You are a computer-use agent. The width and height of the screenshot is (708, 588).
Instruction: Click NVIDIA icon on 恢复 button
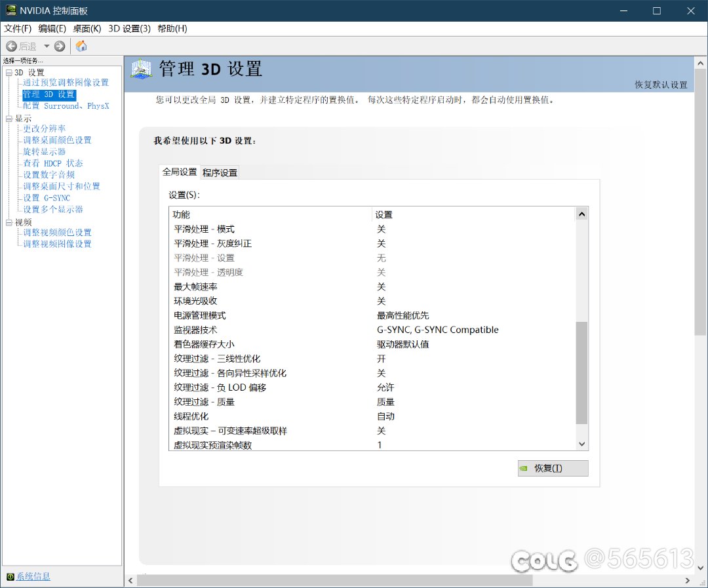pyautogui.click(x=524, y=468)
